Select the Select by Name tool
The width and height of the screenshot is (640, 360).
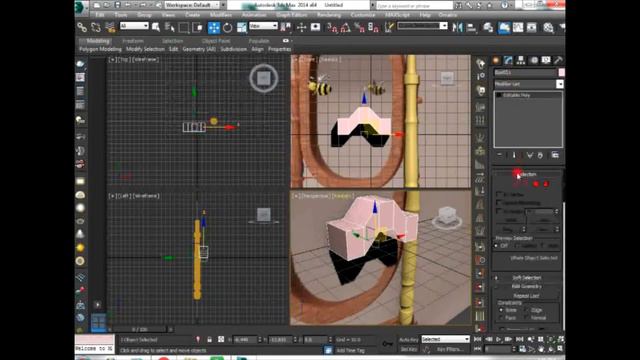(x=170, y=27)
